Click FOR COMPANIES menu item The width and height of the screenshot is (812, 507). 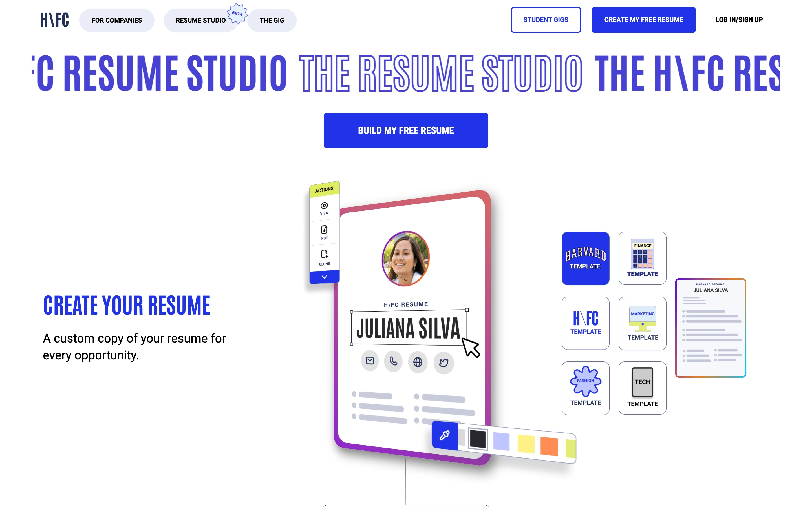[x=116, y=21]
